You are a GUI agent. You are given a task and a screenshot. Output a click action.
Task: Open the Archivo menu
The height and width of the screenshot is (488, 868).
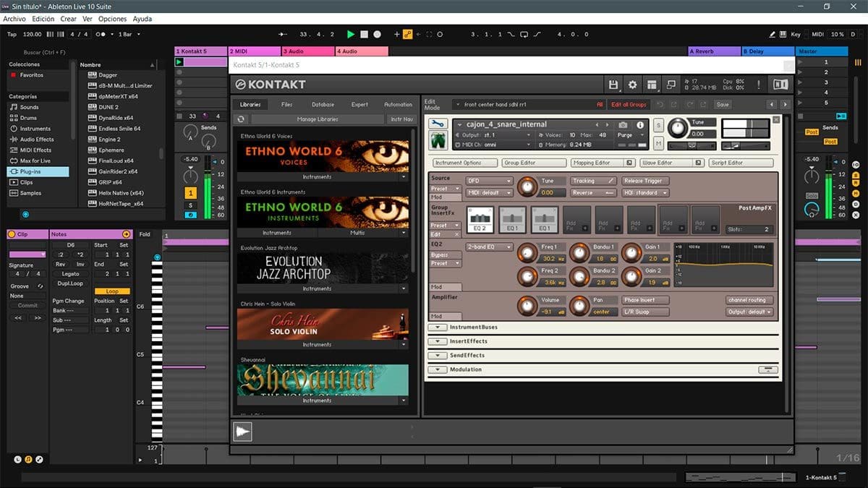click(15, 19)
